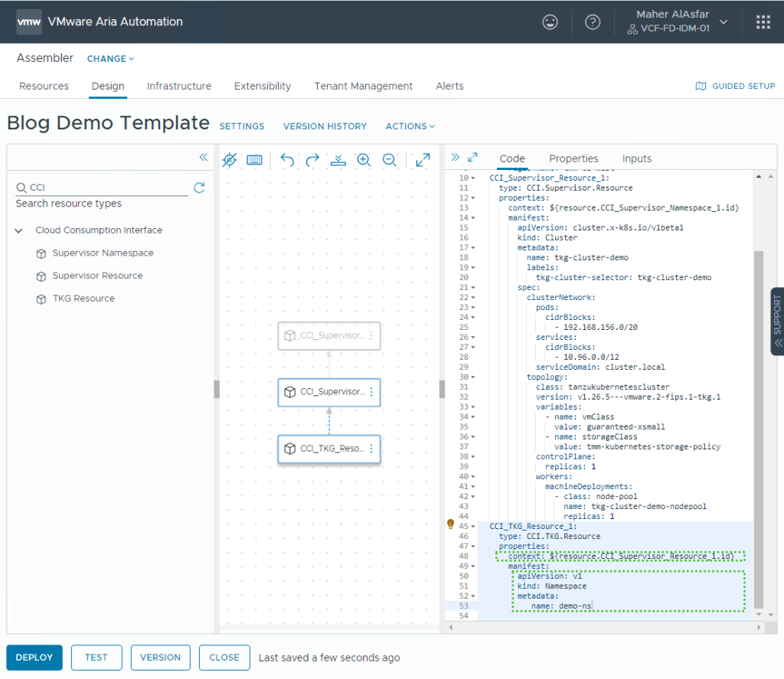Open the keyboard shortcuts icon above the canvas

254,160
